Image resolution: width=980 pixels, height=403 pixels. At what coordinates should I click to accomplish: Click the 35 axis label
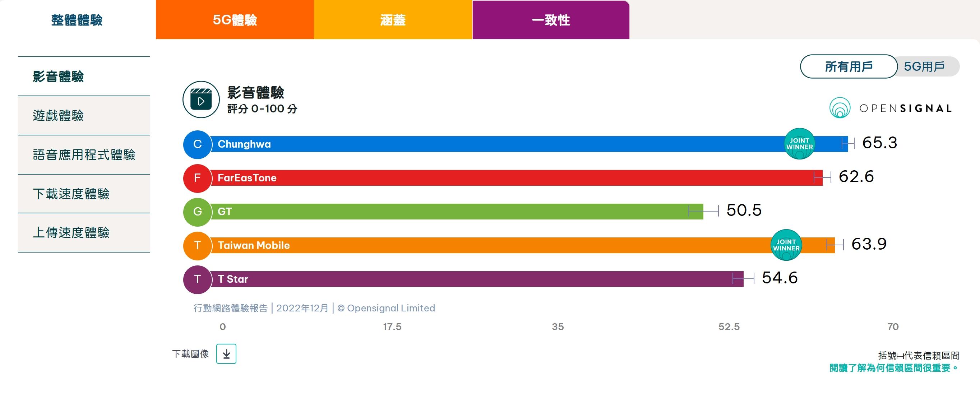click(x=558, y=327)
